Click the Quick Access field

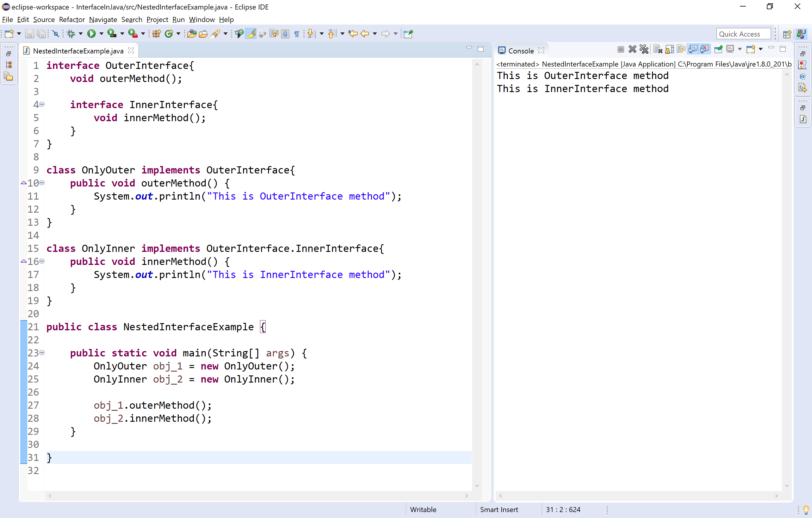pos(743,34)
